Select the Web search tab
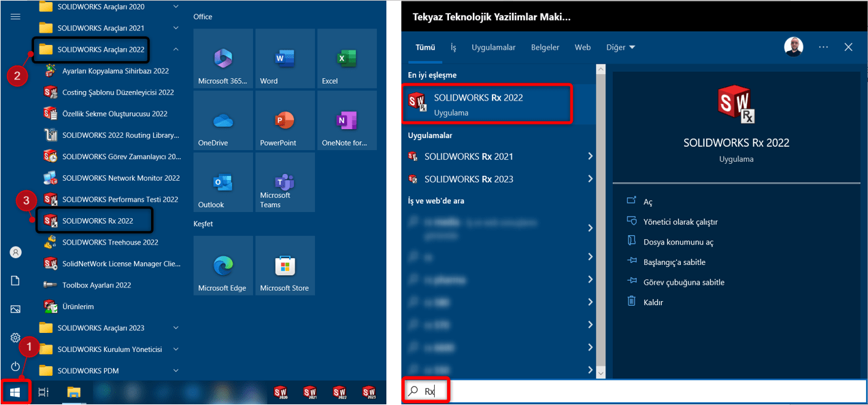The image size is (868, 405). click(x=583, y=48)
